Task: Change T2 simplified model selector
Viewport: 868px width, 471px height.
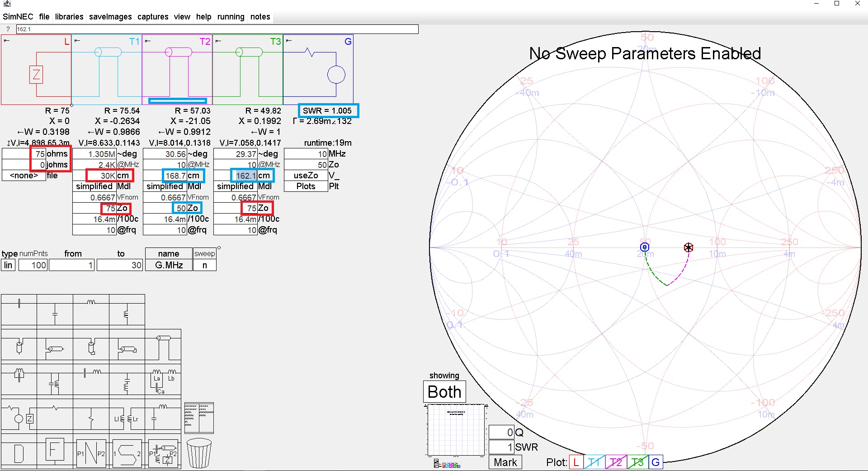Action: point(165,186)
